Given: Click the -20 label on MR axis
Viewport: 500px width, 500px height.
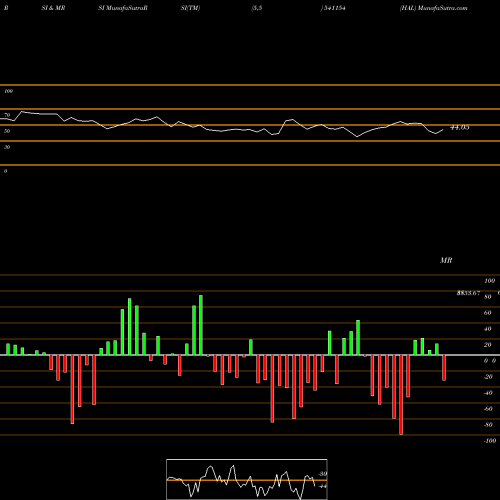Looking at the screenshot, I should 488,377.
